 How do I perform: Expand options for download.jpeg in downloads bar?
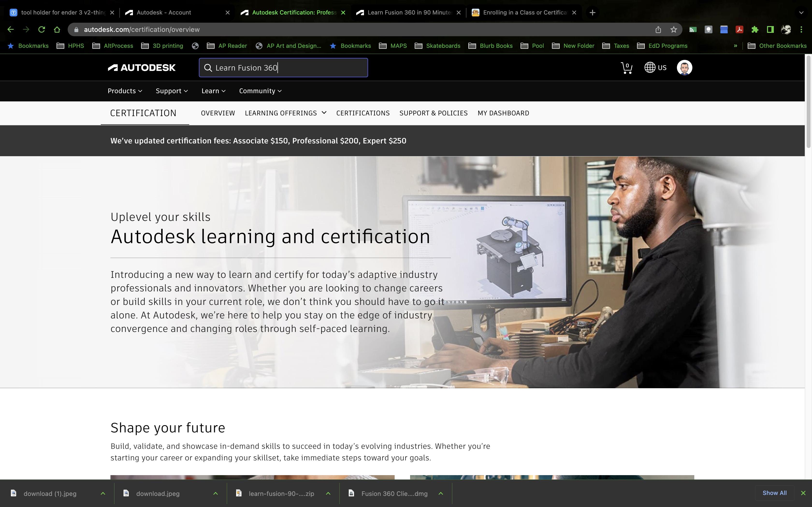coord(215,493)
